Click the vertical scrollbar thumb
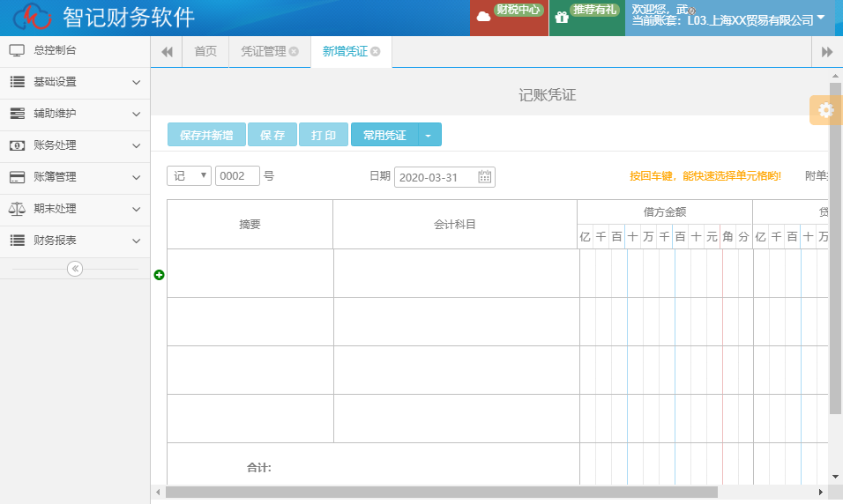Image resolution: width=843 pixels, height=504 pixels. 835,248
